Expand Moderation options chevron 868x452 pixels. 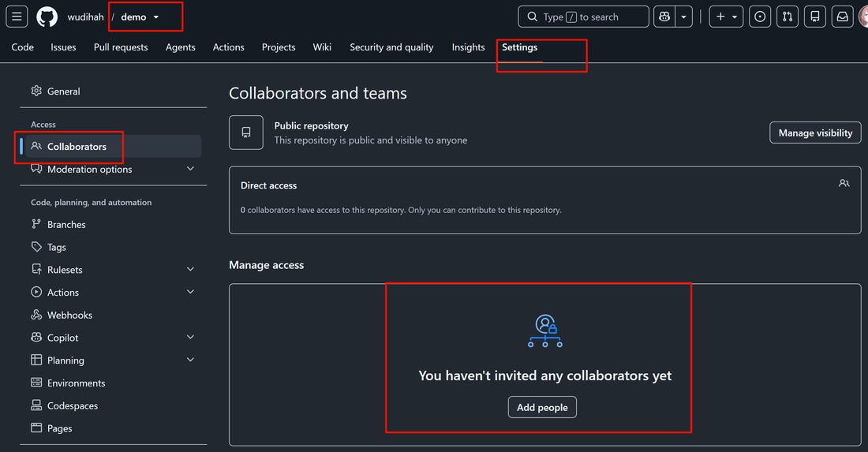[190, 169]
